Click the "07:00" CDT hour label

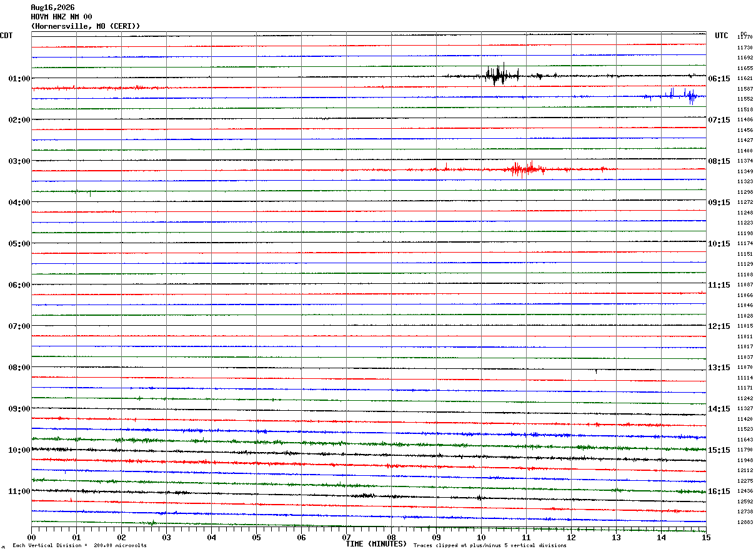pos(19,326)
